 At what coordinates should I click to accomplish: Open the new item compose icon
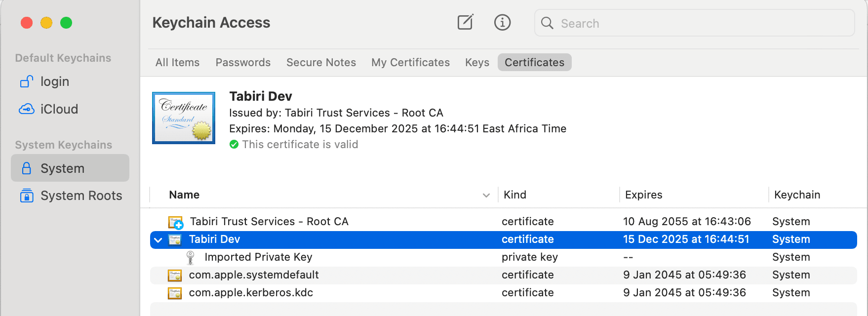coord(465,22)
